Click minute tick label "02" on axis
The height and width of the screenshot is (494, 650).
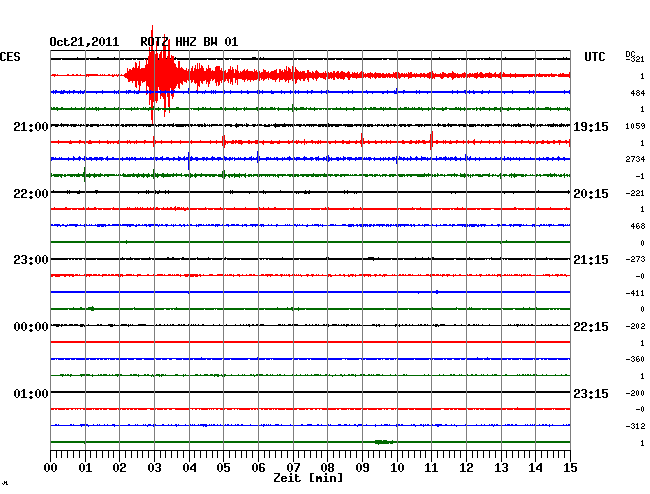(x=119, y=468)
